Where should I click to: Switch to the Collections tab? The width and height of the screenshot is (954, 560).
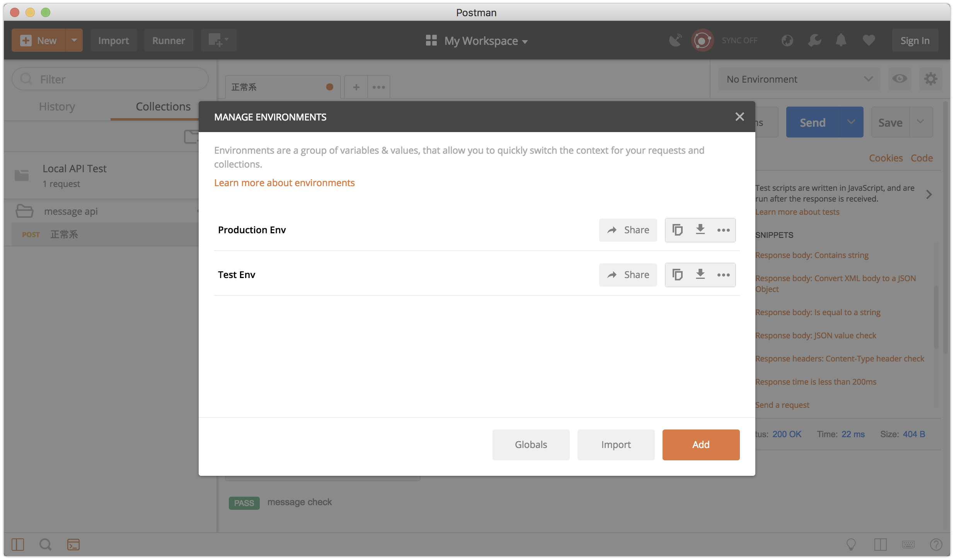tap(163, 106)
